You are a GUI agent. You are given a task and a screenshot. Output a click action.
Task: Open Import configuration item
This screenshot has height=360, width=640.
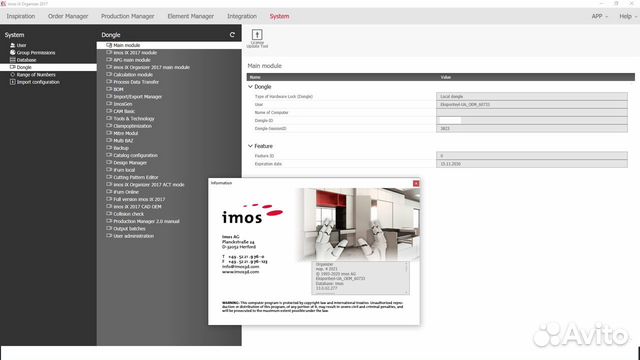point(38,82)
